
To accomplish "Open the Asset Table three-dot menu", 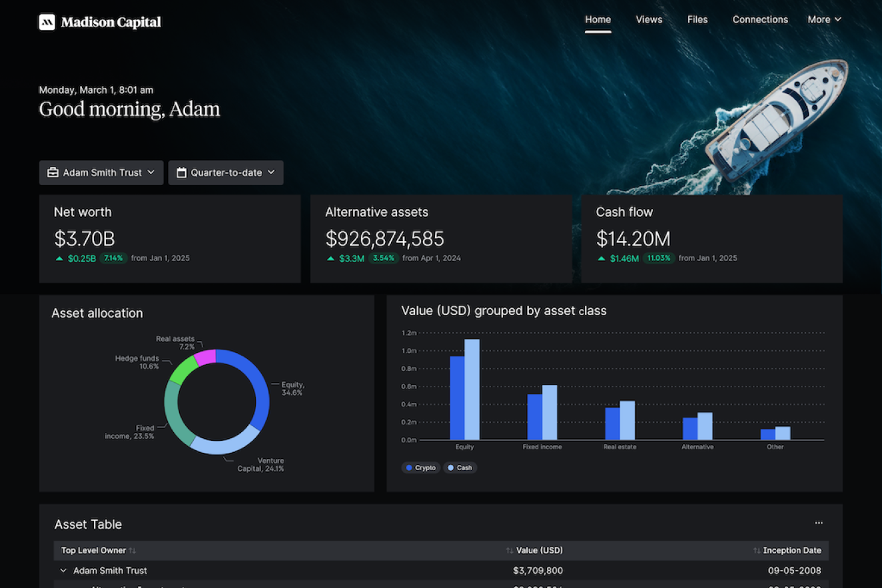I will point(819,523).
